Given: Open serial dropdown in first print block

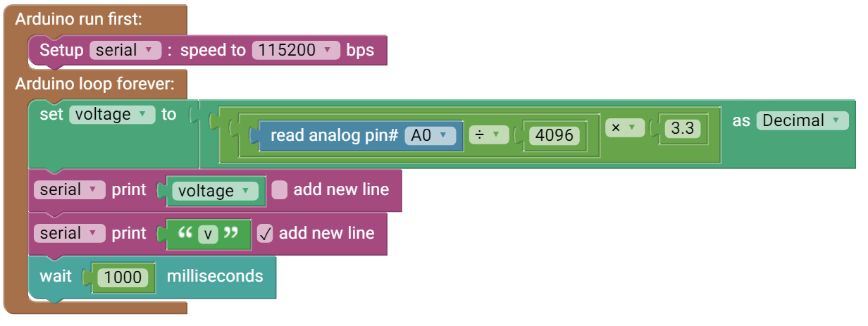Looking at the screenshot, I should pyautogui.click(x=69, y=190).
